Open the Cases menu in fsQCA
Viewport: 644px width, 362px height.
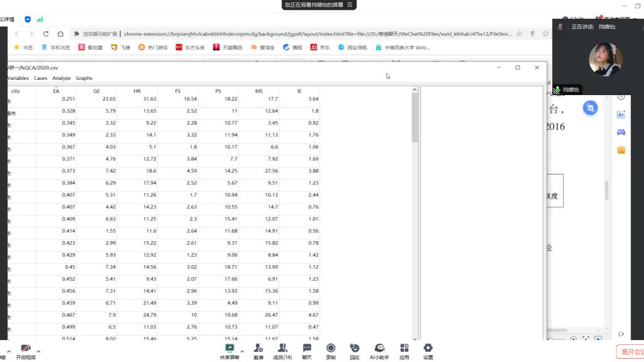[x=40, y=78]
